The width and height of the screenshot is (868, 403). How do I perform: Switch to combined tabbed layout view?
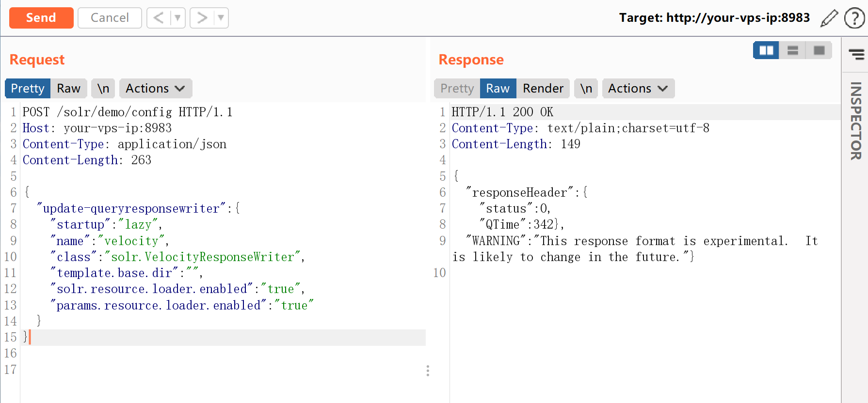(x=819, y=50)
